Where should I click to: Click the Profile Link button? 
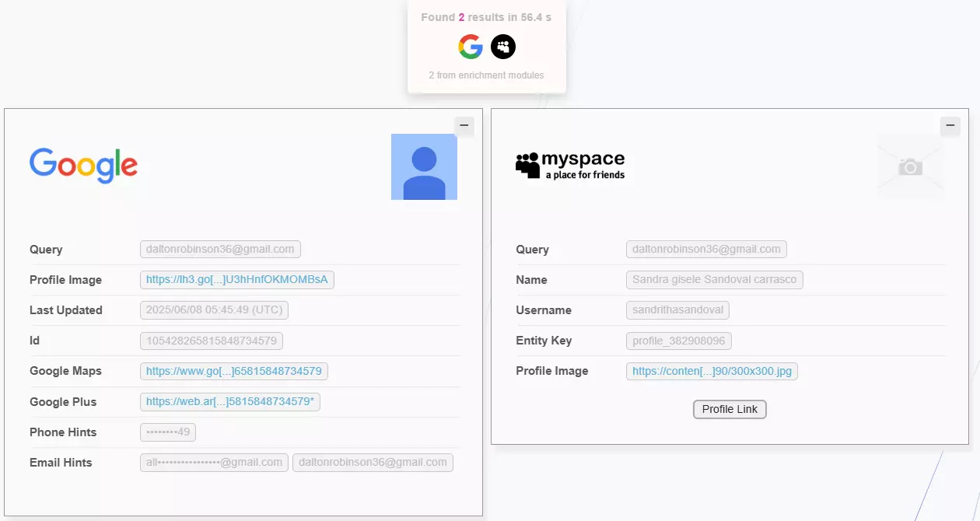tap(730, 409)
